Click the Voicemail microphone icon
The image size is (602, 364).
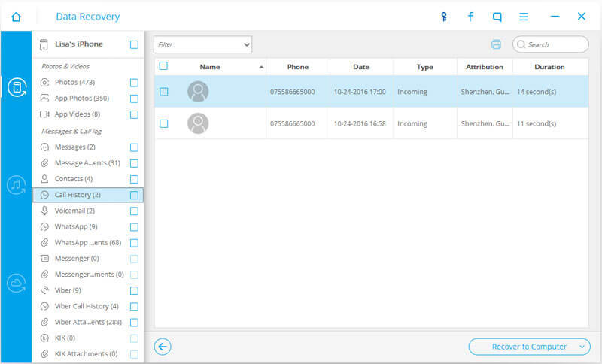tap(44, 211)
